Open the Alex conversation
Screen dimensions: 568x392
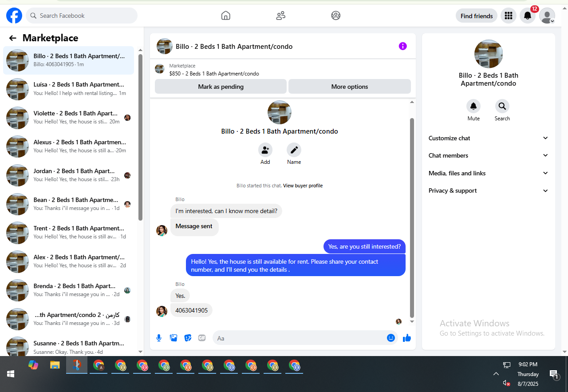(69, 261)
